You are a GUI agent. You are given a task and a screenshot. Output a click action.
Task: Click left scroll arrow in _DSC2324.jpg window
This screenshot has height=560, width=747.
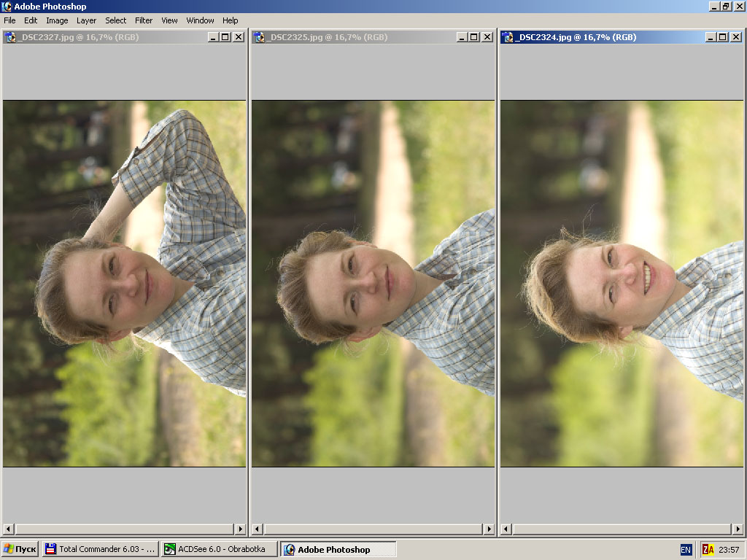(506, 529)
